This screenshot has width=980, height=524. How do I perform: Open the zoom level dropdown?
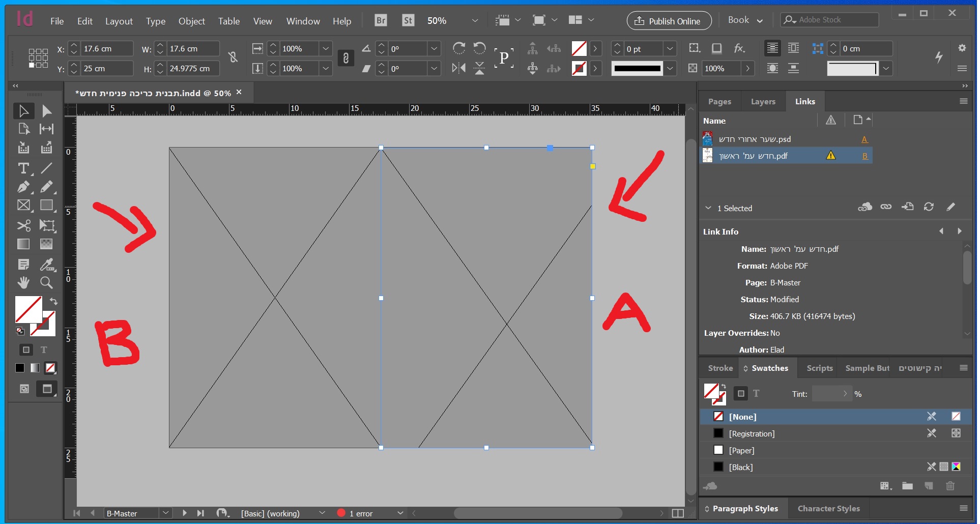474,21
